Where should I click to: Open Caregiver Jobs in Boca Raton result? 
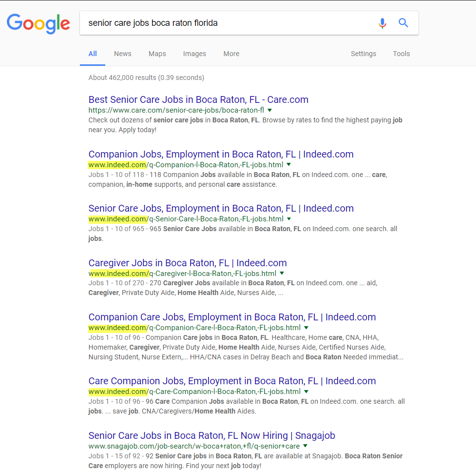click(x=188, y=263)
